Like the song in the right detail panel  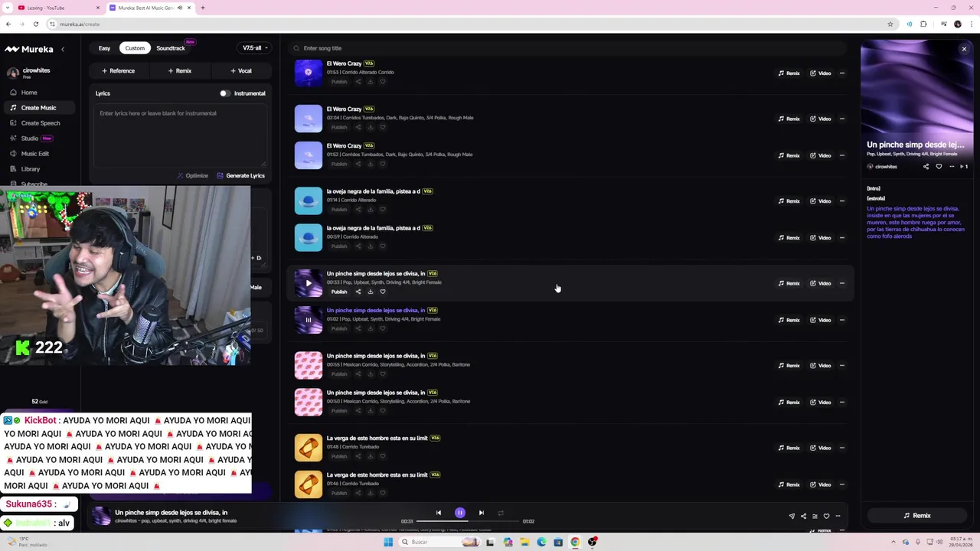click(939, 166)
